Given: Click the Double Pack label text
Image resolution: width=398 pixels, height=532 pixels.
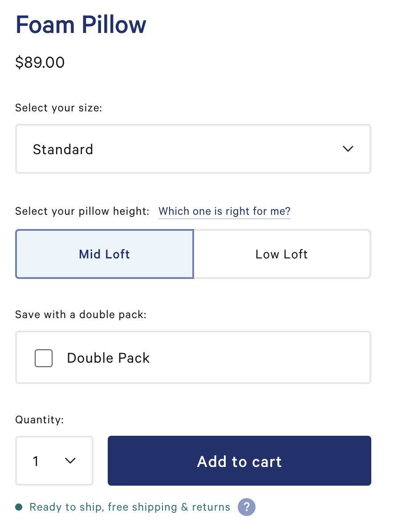Looking at the screenshot, I should pyautogui.click(x=108, y=358).
